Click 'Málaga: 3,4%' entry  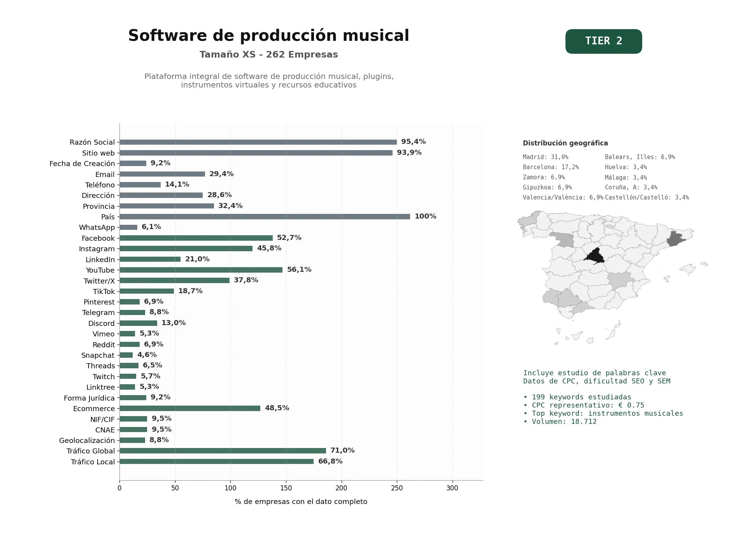point(626,177)
